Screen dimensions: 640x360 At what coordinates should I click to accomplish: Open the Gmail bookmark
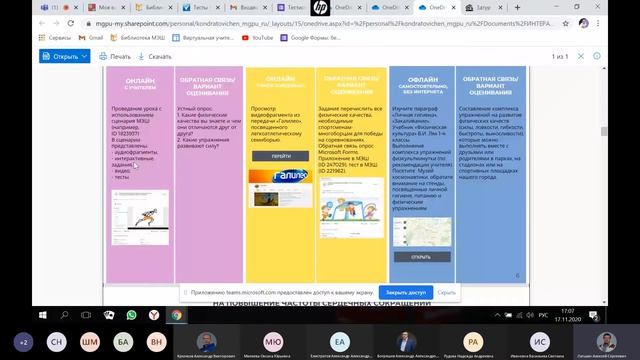pos(91,38)
